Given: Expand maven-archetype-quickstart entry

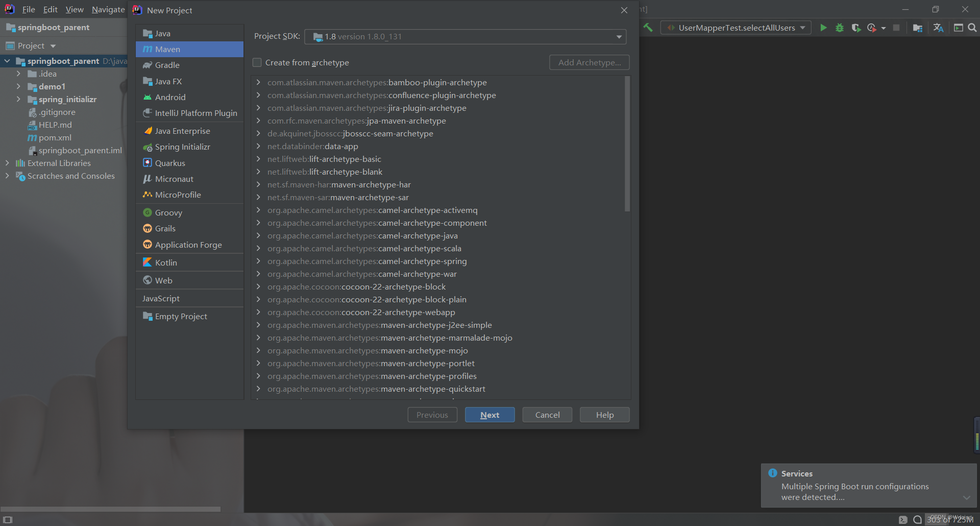Looking at the screenshot, I should (258, 389).
